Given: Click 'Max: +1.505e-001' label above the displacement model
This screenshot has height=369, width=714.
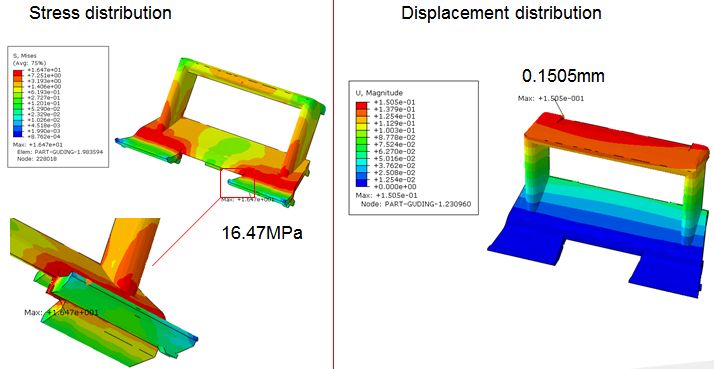Looking at the screenshot, I should pyautogui.click(x=551, y=98).
